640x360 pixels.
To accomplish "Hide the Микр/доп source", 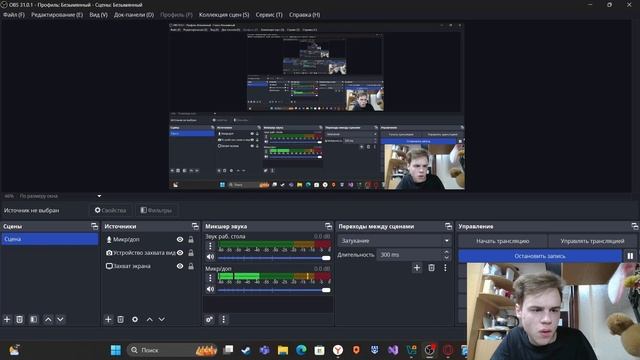I will (x=180, y=240).
